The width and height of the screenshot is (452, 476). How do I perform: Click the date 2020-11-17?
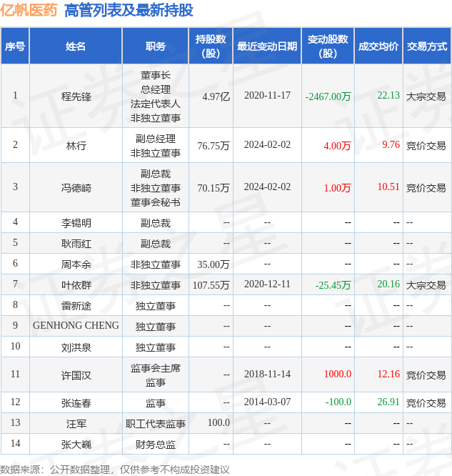(x=267, y=95)
